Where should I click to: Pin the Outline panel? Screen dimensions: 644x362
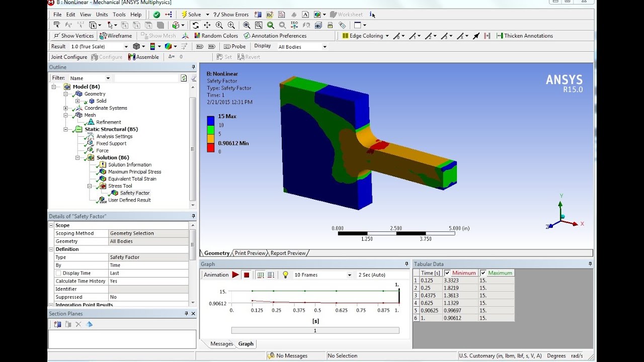(193, 67)
